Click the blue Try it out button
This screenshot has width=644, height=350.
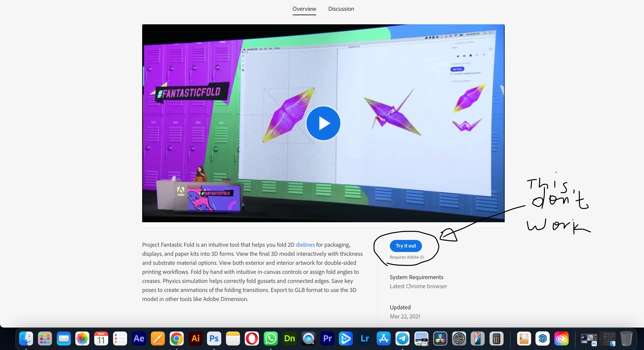pos(406,246)
